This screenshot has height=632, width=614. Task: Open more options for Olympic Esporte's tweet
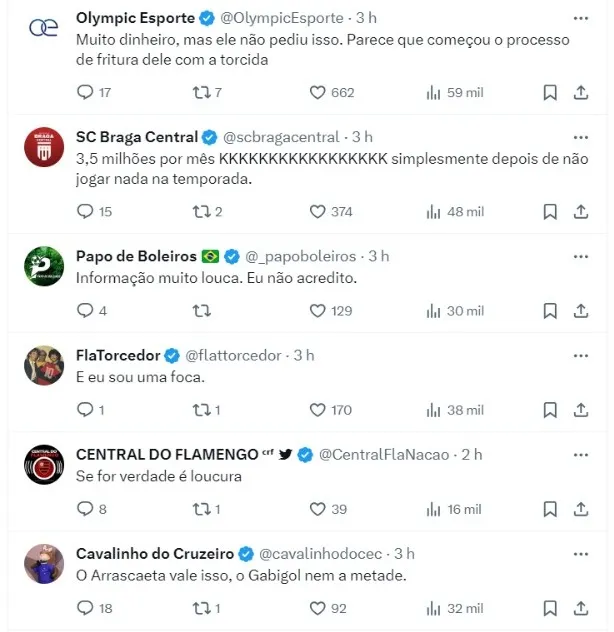coord(580,19)
